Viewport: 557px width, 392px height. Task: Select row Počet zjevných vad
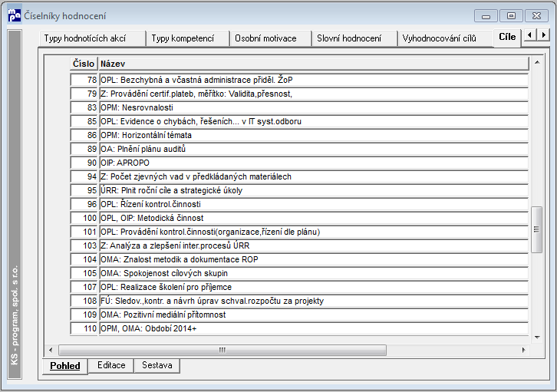[299, 177]
